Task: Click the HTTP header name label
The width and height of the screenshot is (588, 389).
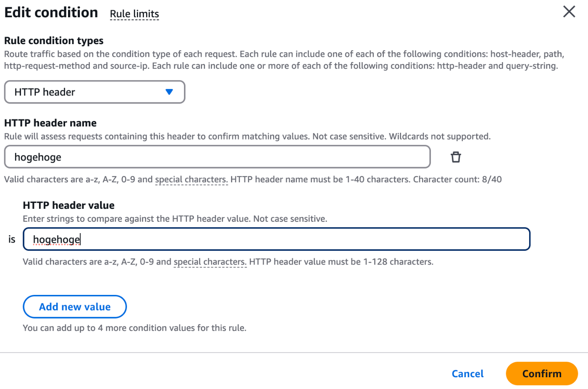Action: (50, 123)
